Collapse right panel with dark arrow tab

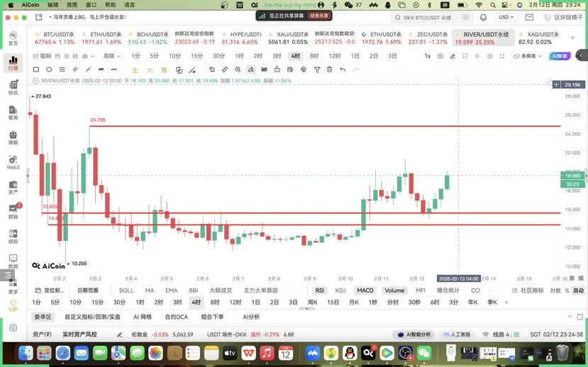coord(581,55)
